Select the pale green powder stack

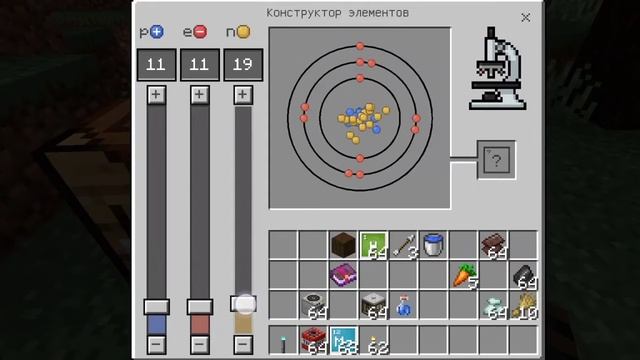tap(494, 305)
